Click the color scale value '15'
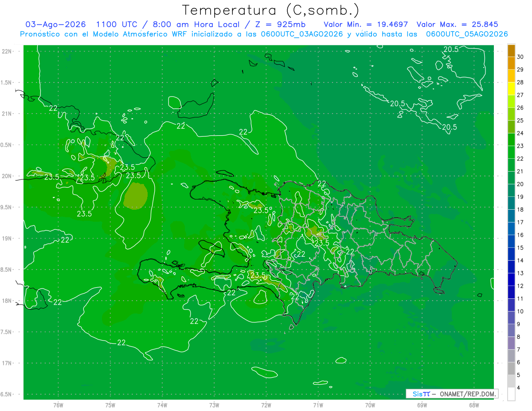Viewport: 532px width, 411px height. coord(520,248)
